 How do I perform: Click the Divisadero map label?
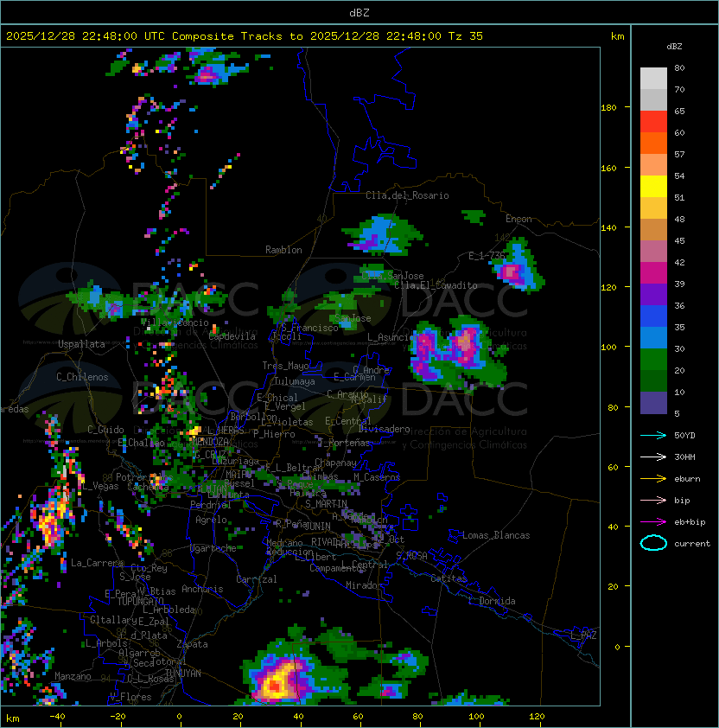point(384,429)
